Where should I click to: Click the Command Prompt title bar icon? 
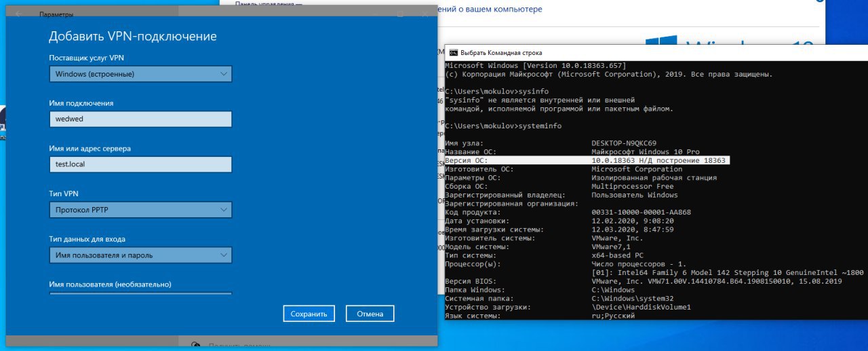pos(453,52)
